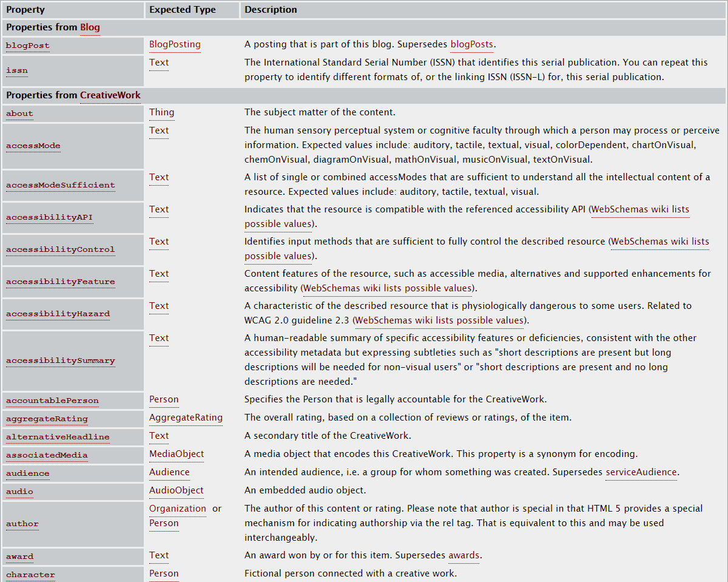Open the Thing type link
Viewport: 728px width, 582px height.
pos(161,112)
